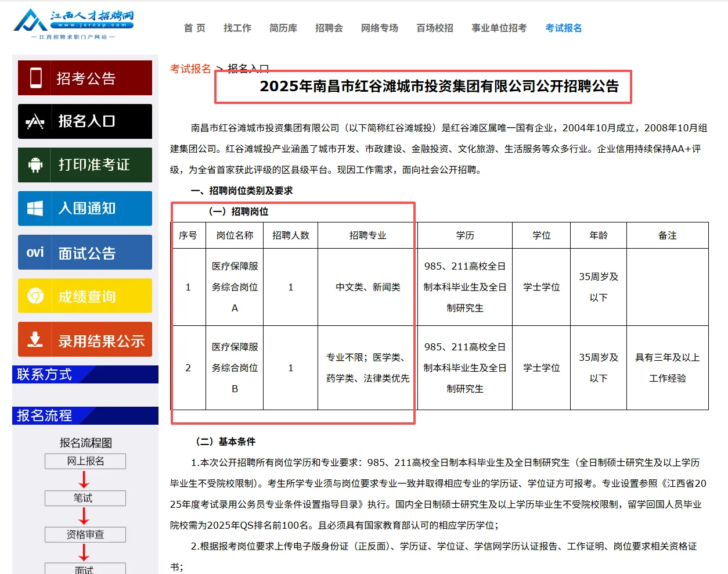Open the 网络专场 page
The image size is (728, 574).
(380, 27)
